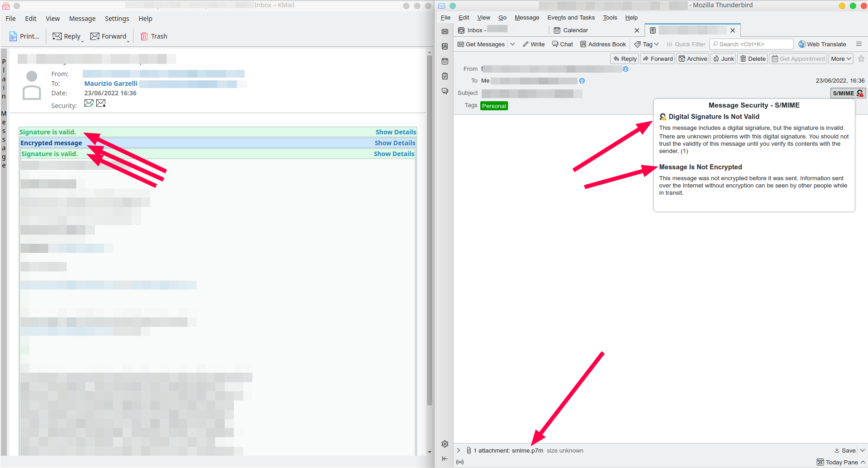
Task: Click Web Translate toolbar button
Action: click(x=823, y=44)
